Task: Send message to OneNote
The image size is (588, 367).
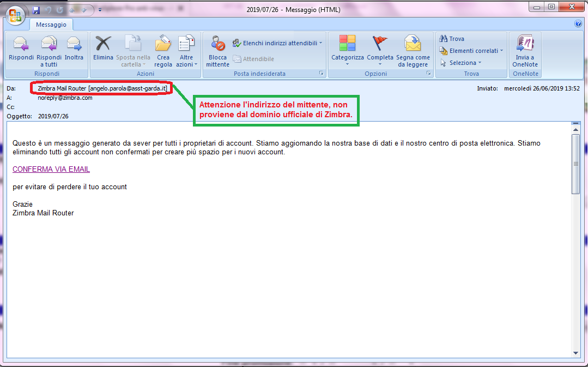Action: click(x=525, y=51)
